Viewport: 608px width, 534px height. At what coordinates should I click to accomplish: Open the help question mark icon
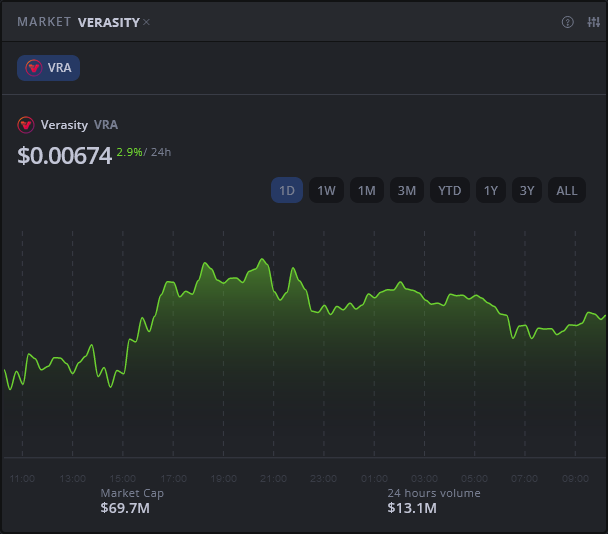(x=567, y=22)
